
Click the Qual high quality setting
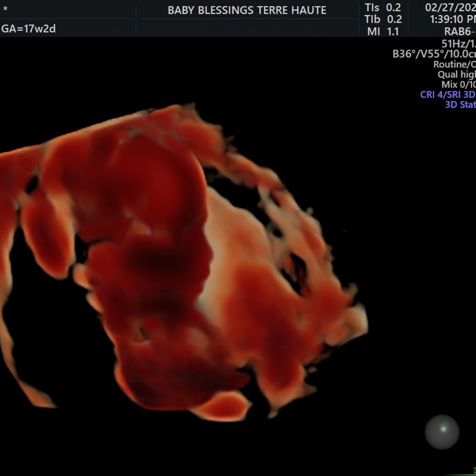click(x=456, y=74)
